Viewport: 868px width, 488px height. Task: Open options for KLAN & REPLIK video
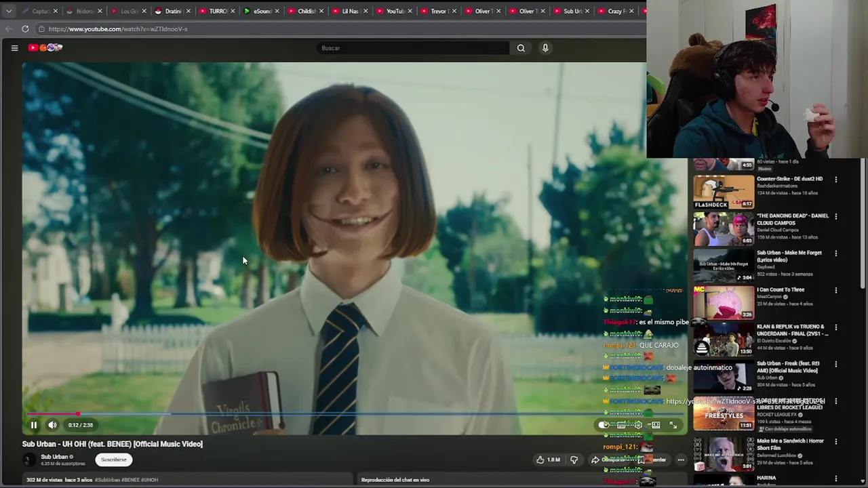coord(835,327)
